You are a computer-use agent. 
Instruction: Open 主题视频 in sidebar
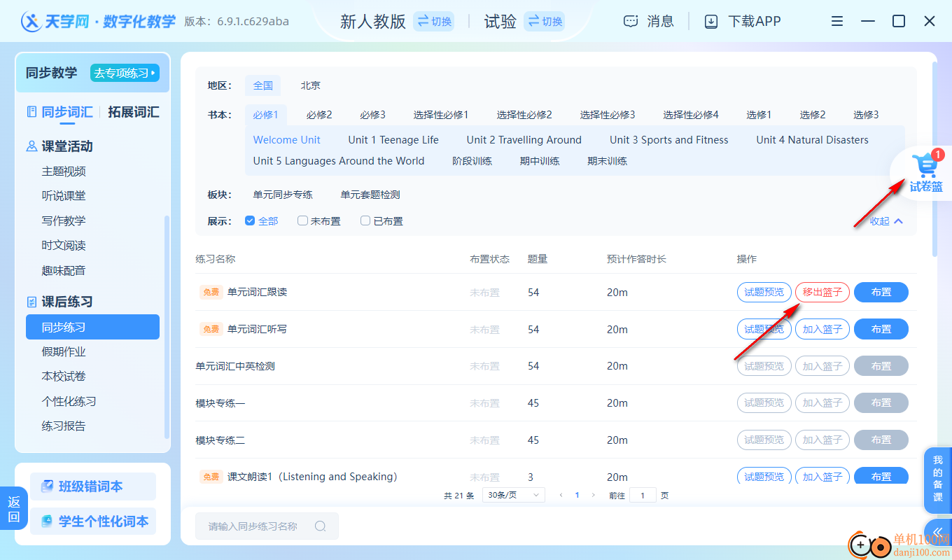(x=64, y=171)
